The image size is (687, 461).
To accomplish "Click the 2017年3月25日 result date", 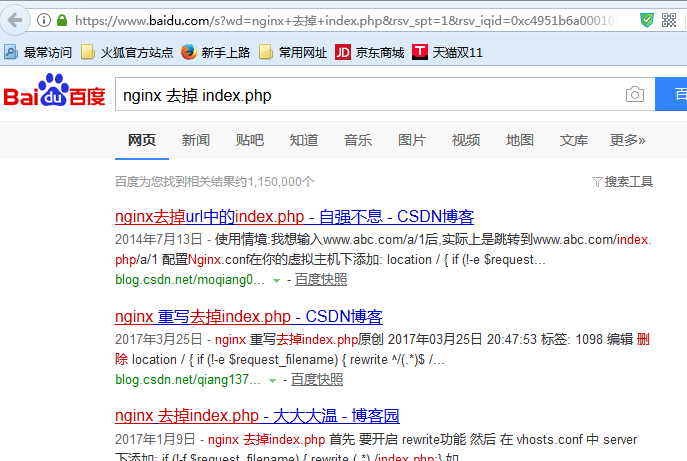I will coord(159,339).
